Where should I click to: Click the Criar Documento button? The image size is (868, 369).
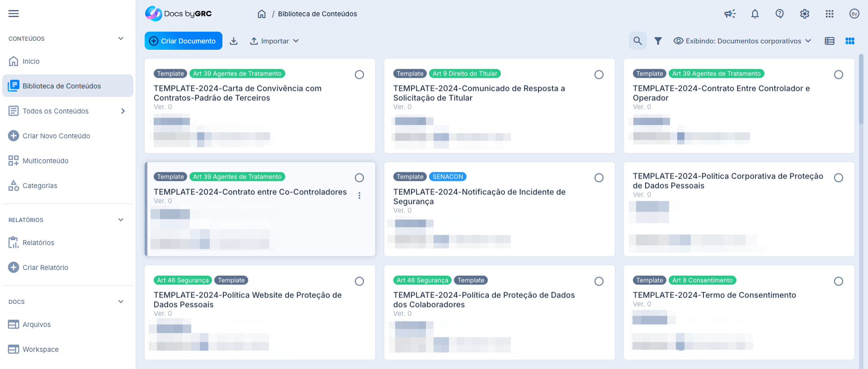tap(184, 41)
